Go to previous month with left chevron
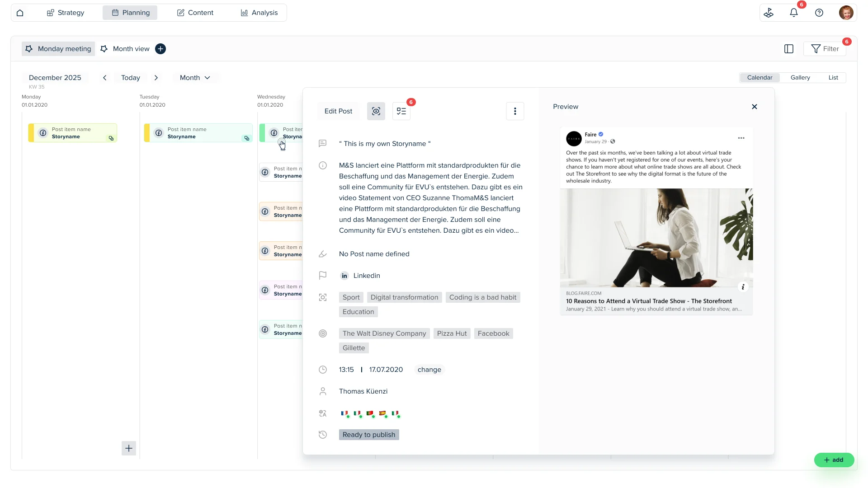Screen dimensions: 868x488 tap(105, 78)
